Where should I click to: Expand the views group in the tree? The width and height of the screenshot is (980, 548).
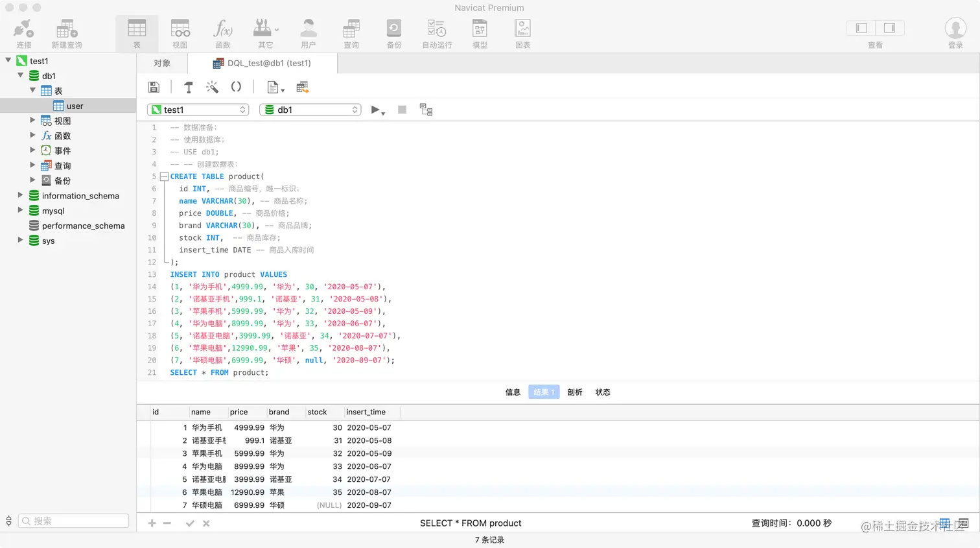(32, 120)
